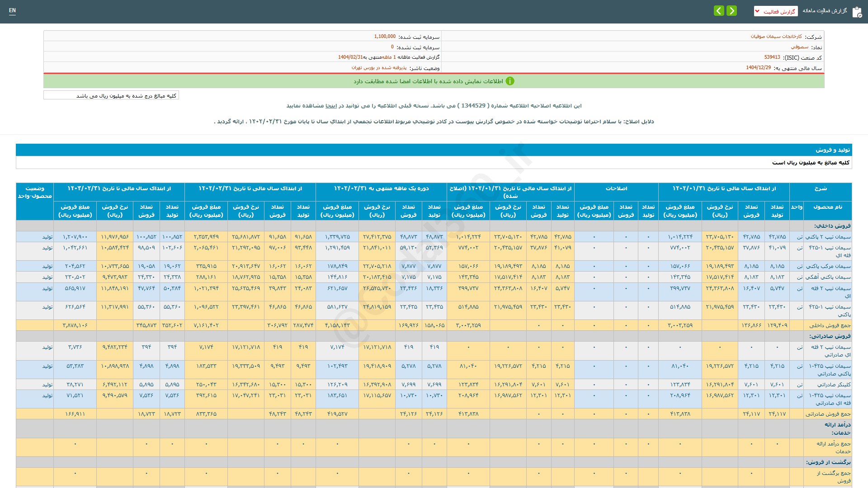Click the فروش صادراتی section row
The width and height of the screenshot is (868, 488).
(x=830, y=336)
